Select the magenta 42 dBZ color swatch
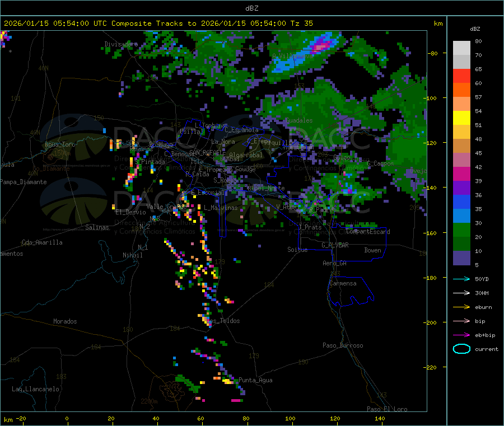 [x=461, y=174]
